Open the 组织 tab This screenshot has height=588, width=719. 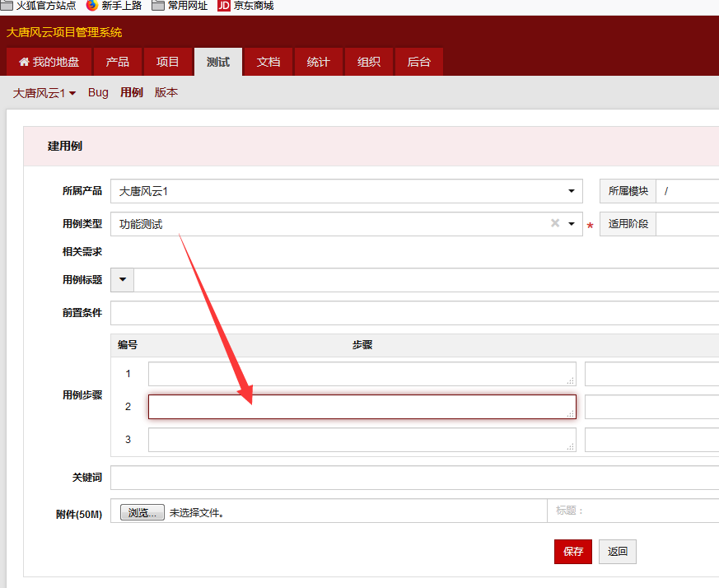[x=369, y=62]
